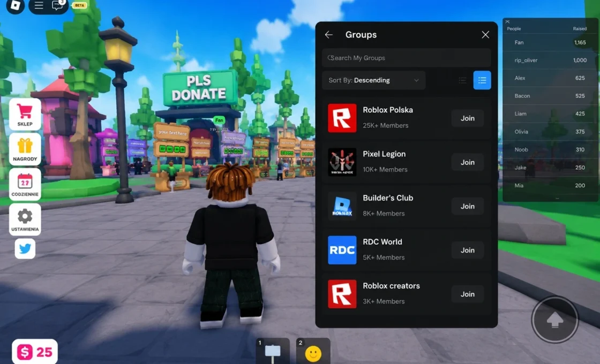
Task: Collapse the leaderboard panel
Action: click(x=507, y=22)
